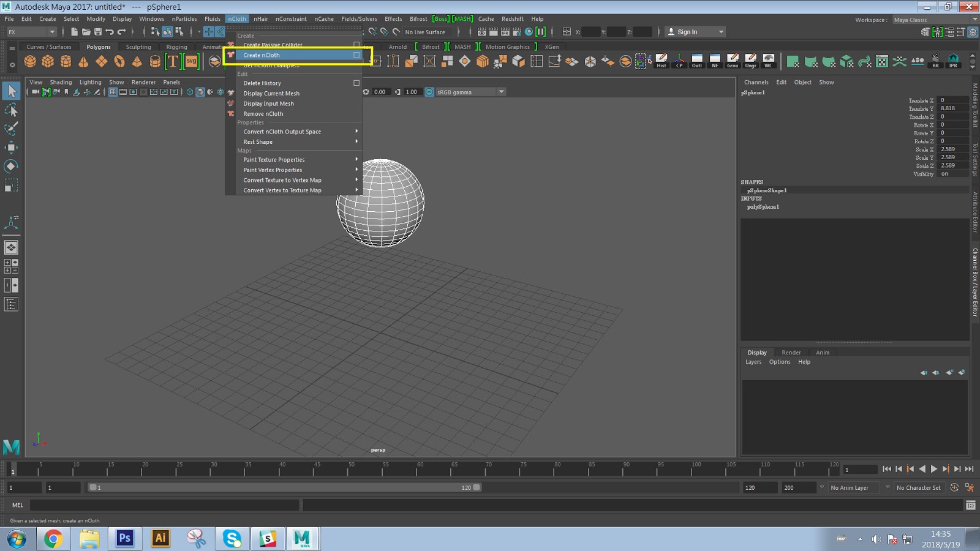
Task: Expand the sRGB gamma view transform dropdown
Action: click(501, 92)
